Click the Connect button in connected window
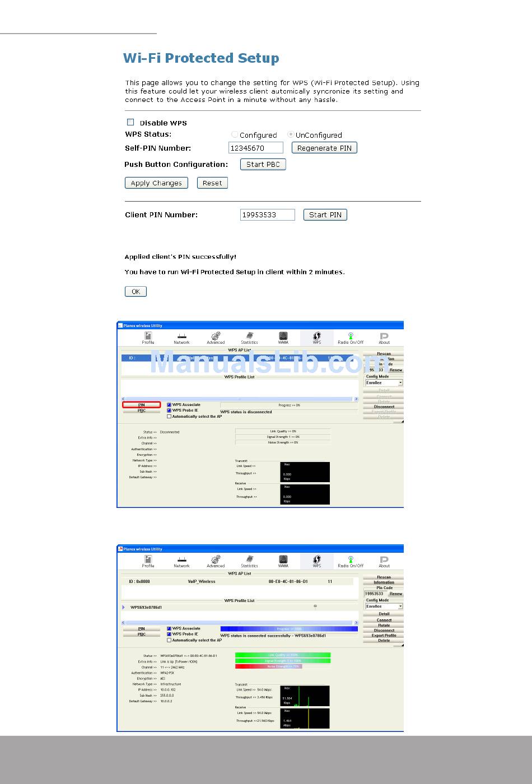This screenshot has height=784, width=532. click(x=384, y=620)
